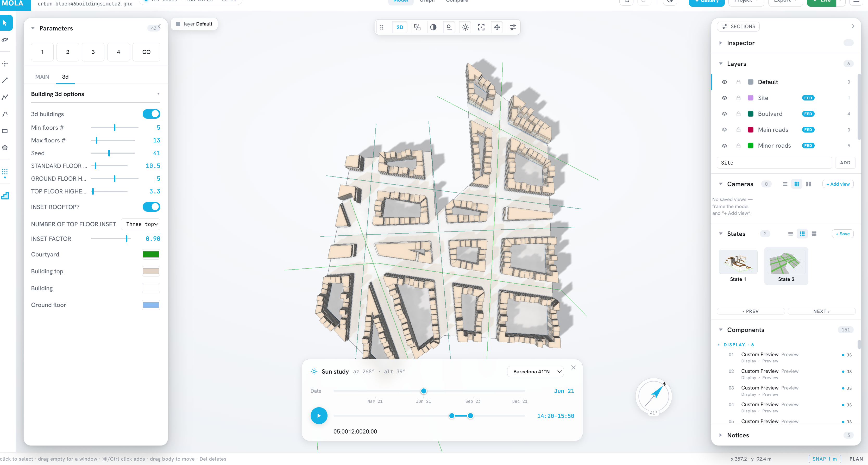Screen dimensions: 868x465
Task: Disable the INSET ROOFTOP switch
Action: point(151,207)
